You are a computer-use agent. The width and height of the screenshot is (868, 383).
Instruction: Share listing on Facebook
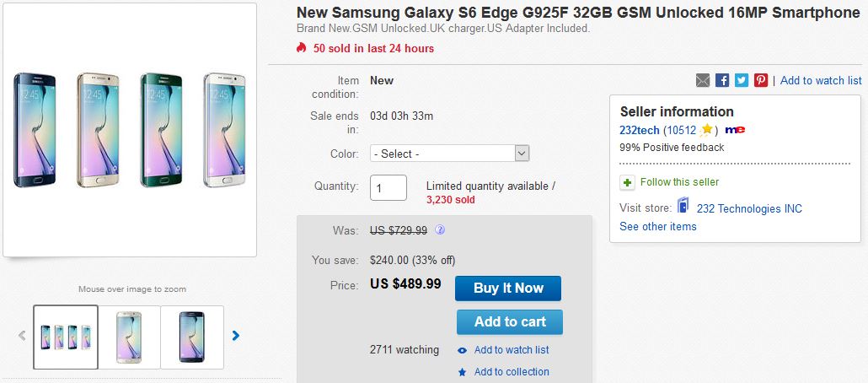tap(722, 80)
